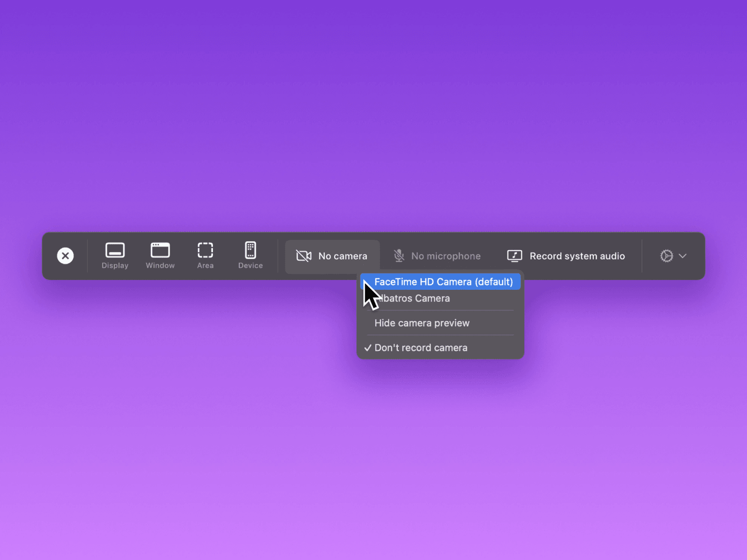The height and width of the screenshot is (560, 747).
Task: Choose FaceTime HD Camera (default)
Action: click(444, 282)
